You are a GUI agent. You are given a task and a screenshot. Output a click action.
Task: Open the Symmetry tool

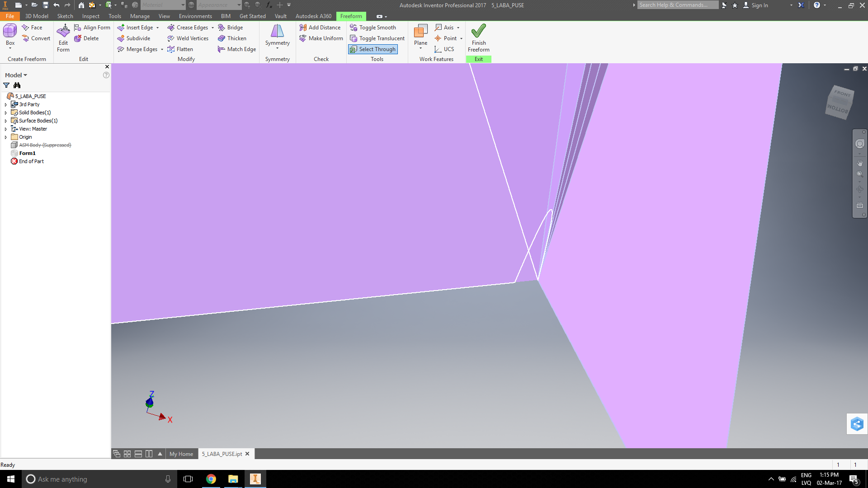click(x=277, y=36)
